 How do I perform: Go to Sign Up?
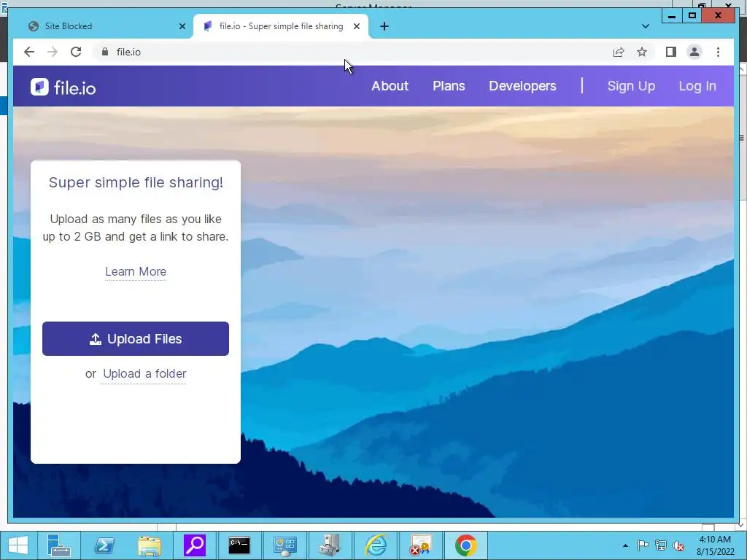631,86
